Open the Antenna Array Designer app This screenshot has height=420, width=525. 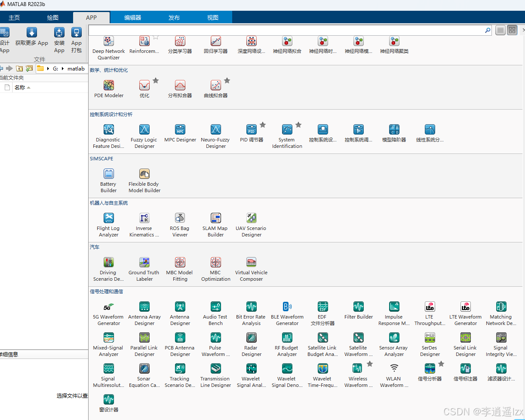(x=144, y=313)
